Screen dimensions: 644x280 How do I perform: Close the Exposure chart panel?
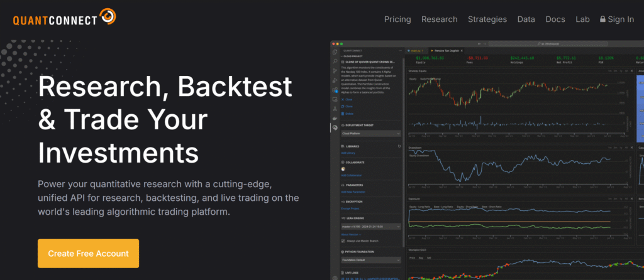[631, 198]
